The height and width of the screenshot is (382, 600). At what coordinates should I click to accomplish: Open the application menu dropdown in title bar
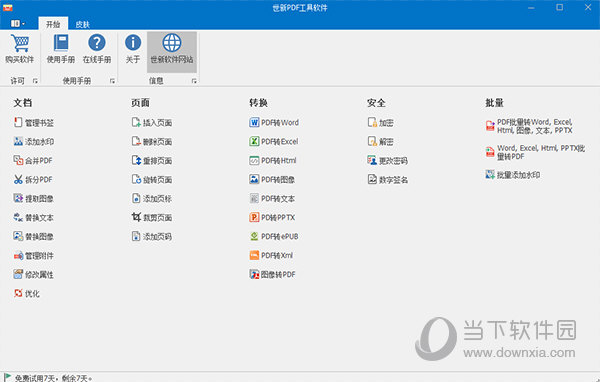(x=18, y=24)
